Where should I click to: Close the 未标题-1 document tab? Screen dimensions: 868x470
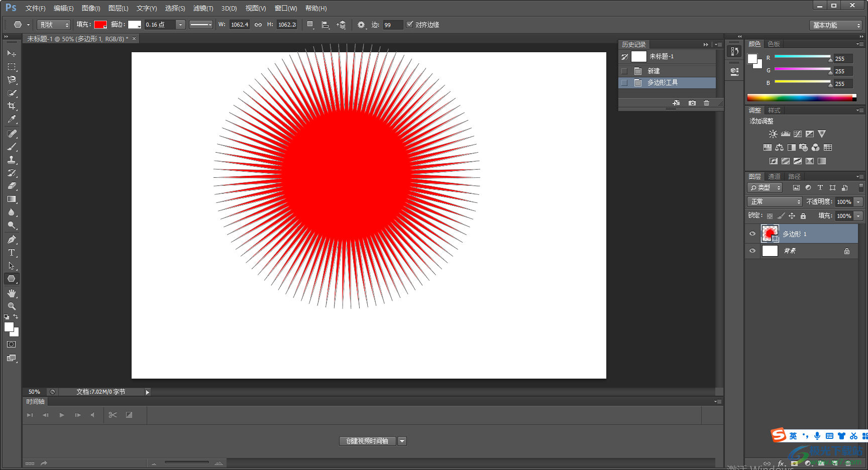tap(134, 39)
